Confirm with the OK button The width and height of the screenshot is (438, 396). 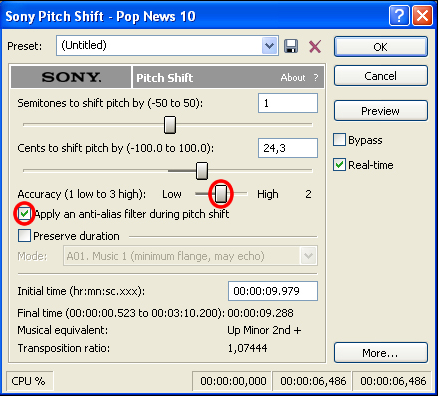381,47
